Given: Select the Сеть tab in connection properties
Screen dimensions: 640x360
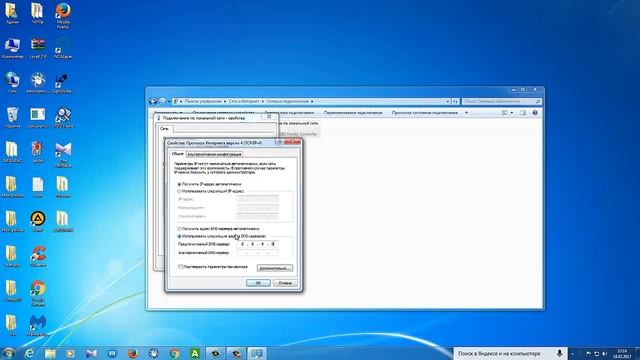Looking at the screenshot, I should coord(164,129).
